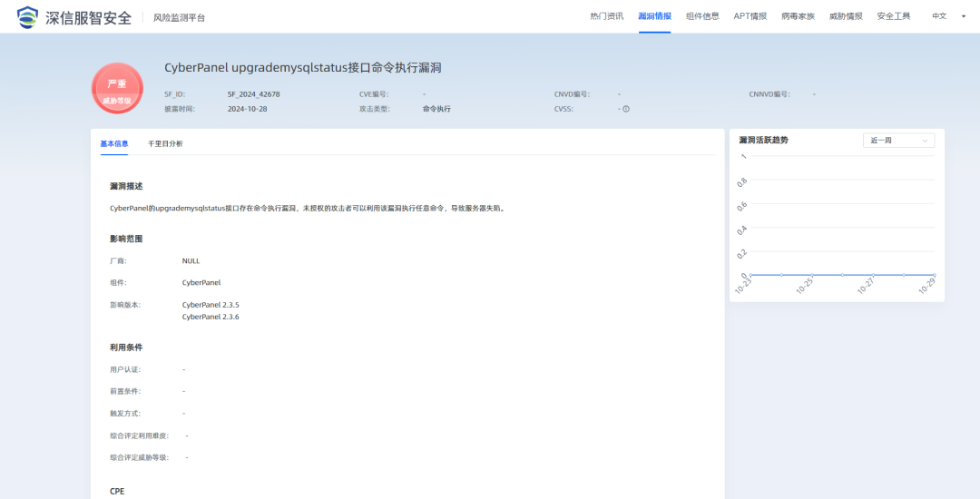Open the 漏洞情报 menu

654,16
